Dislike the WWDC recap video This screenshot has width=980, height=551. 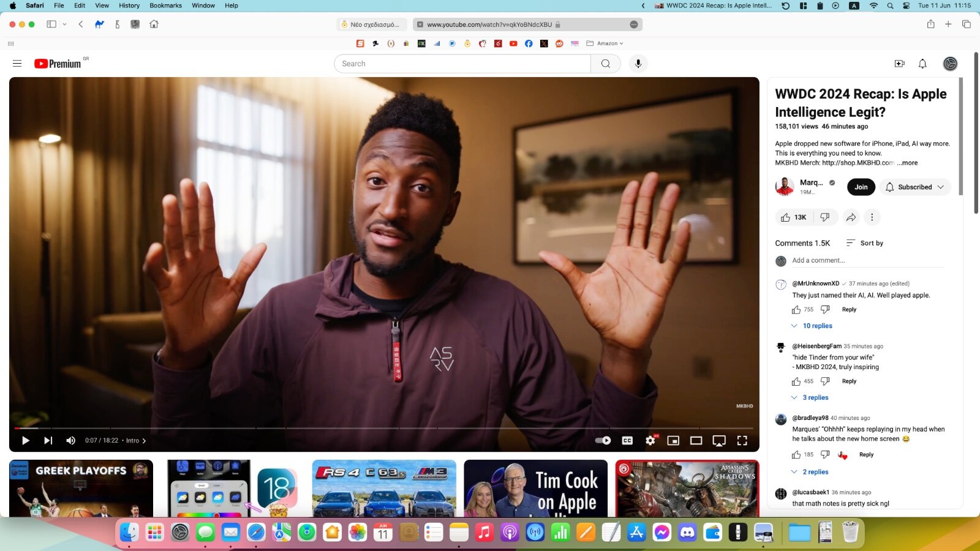point(825,217)
